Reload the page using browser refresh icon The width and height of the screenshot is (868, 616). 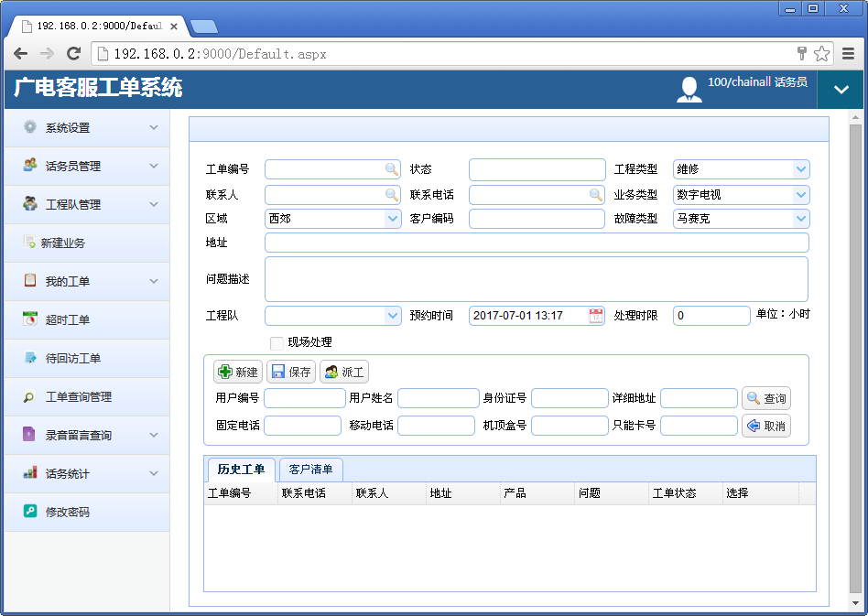click(74, 53)
